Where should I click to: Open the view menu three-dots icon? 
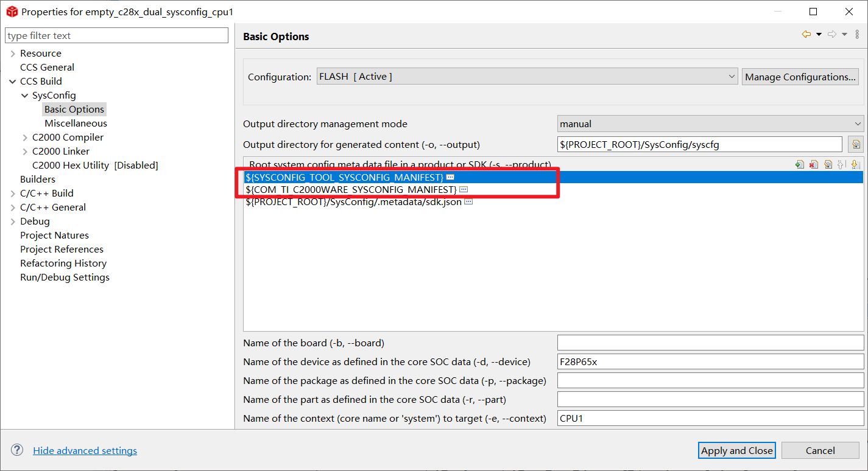click(857, 35)
